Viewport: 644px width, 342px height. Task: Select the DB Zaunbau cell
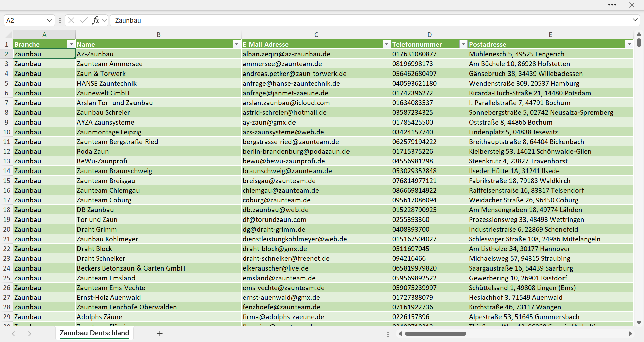tap(158, 210)
